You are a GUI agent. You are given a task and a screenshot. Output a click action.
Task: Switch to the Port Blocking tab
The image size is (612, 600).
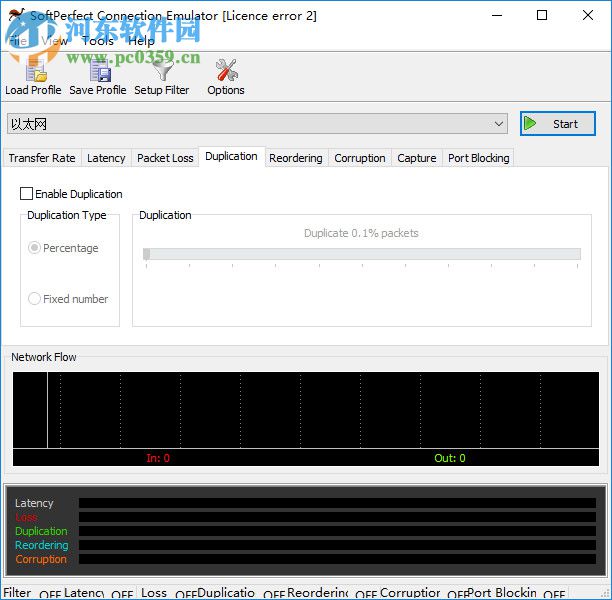(479, 158)
